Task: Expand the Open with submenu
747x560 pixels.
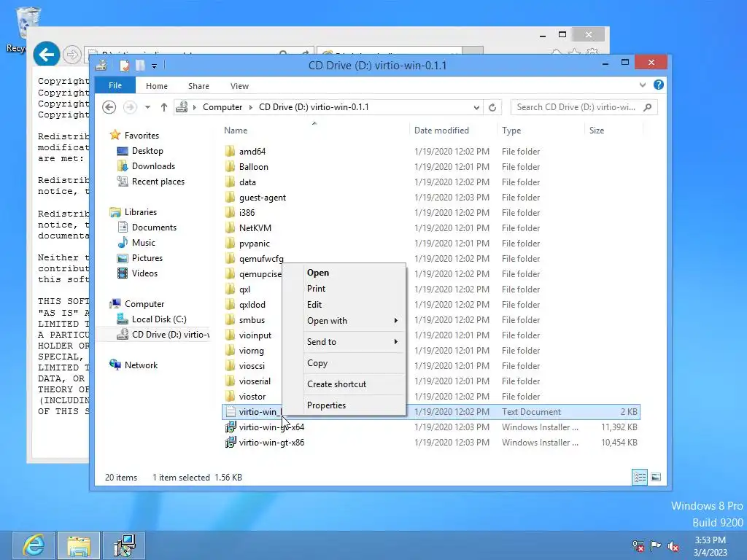Action: pyautogui.click(x=396, y=321)
